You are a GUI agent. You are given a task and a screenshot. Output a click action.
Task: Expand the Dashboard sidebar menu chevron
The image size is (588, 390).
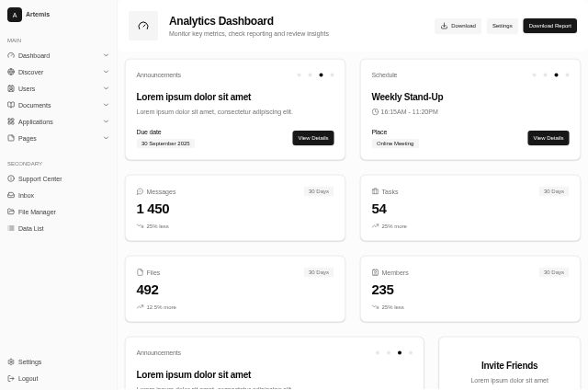click(106, 55)
